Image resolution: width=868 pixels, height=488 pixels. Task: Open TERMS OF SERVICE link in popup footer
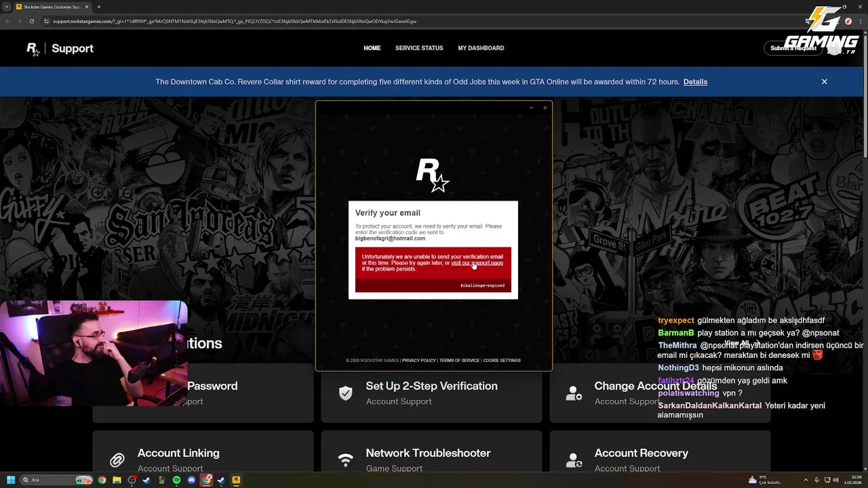click(459, 361)
